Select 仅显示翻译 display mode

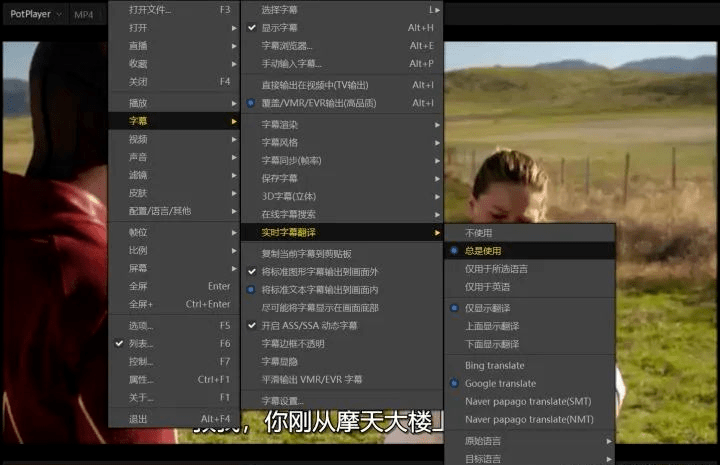[x=529, y=308]
